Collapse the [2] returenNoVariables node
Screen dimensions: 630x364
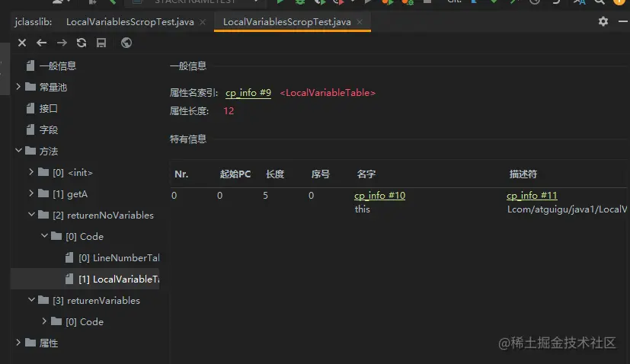click(x=31, y=214)
